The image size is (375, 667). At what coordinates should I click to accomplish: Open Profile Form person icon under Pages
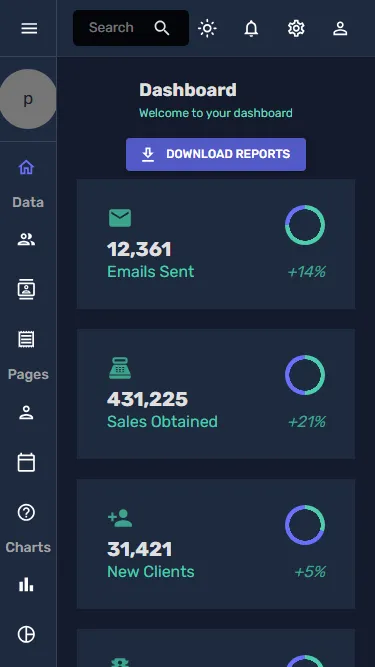(26, 412)
